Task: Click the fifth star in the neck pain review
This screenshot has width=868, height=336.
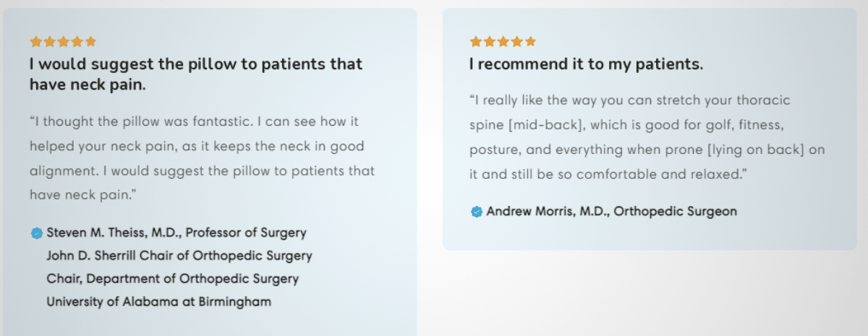Action: coord(90,42)
